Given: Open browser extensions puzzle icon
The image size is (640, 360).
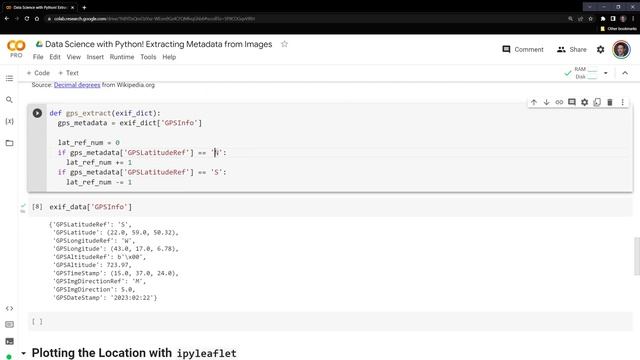Looking at the screenshot, I should click(603, 18).
